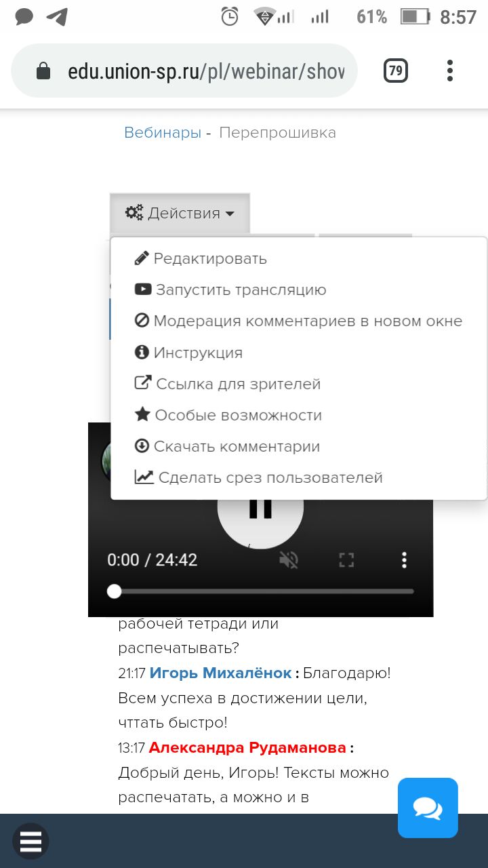Screen dimensions: 488x868
Task: Toggle video fullscreen mode
Action: click(x=346, y=560)
